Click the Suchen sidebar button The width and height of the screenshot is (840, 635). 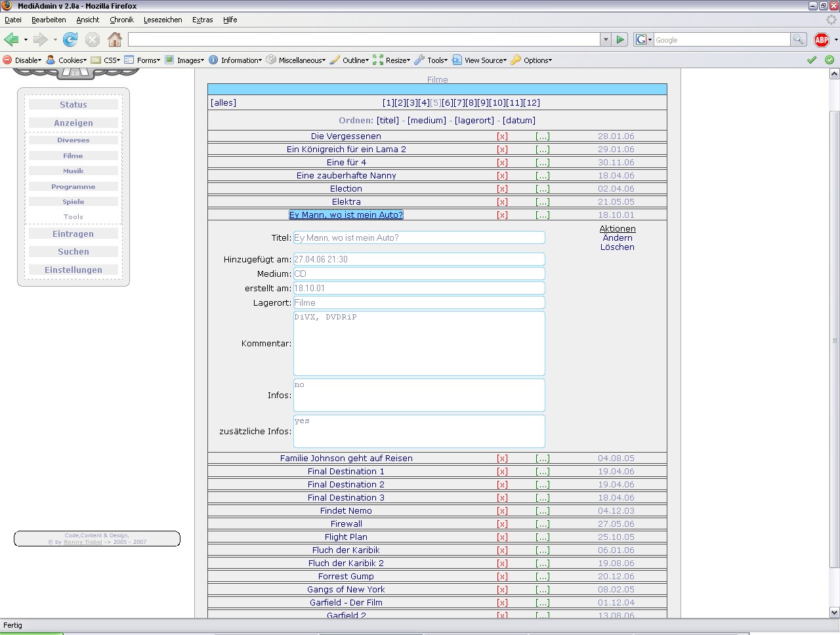tap(73, 252)
